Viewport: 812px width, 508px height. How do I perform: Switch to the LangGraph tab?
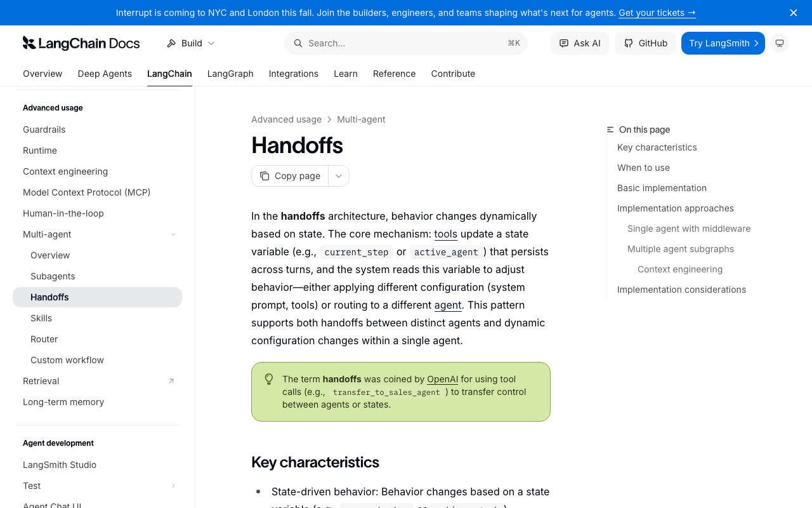230,74
